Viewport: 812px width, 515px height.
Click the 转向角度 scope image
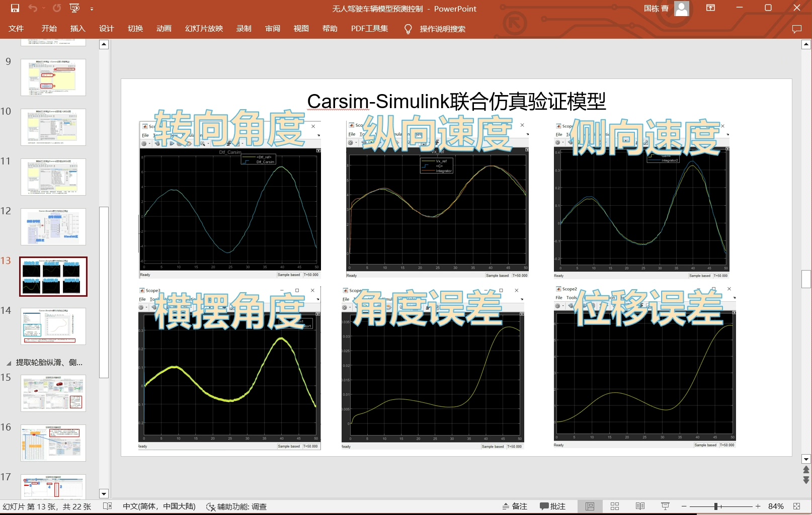coord(230,200)
